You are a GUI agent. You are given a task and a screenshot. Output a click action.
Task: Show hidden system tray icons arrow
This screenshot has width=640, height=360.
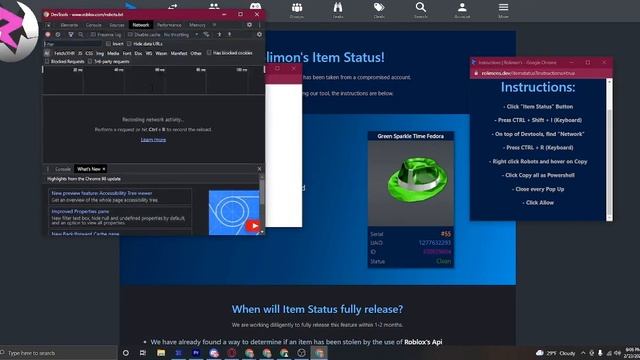[x=583, y=353]
